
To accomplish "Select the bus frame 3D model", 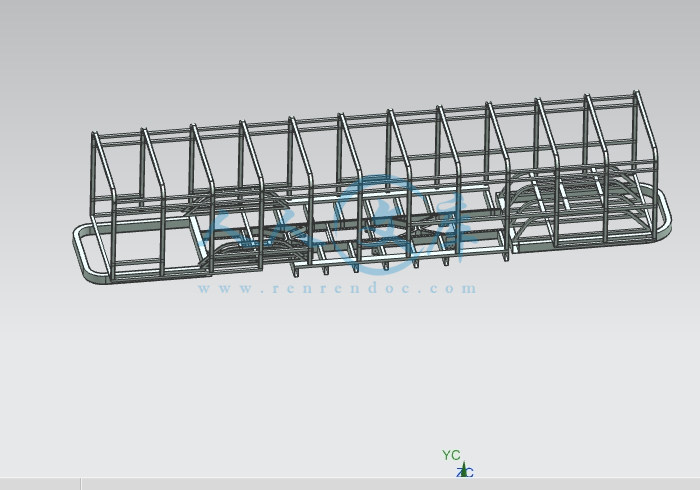I will click(x=372, y=187).
